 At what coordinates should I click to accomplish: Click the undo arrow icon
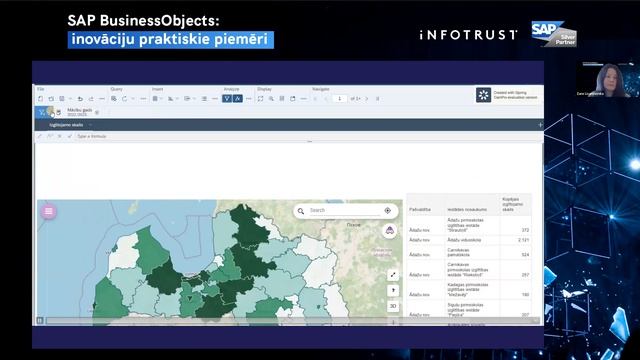point(80,99)
